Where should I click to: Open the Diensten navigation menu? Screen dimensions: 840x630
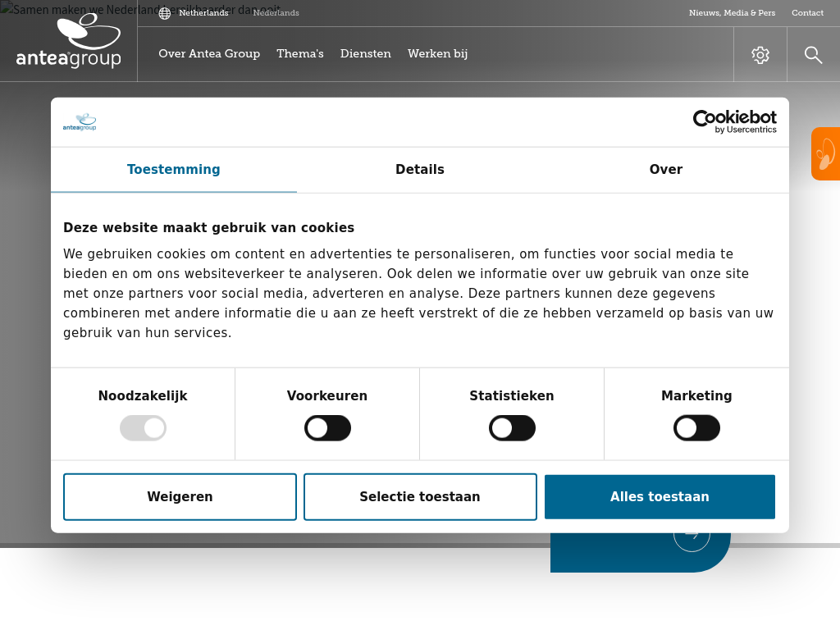pos(366,54)
